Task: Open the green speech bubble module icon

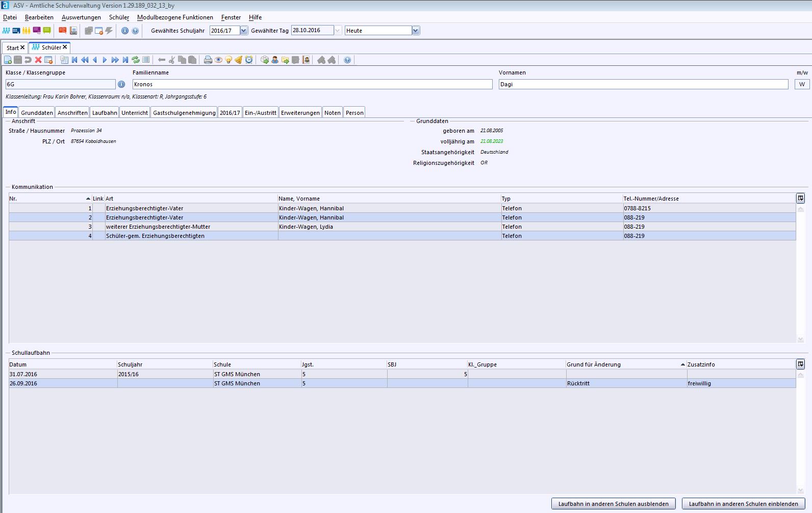Action: click(47, 31)
